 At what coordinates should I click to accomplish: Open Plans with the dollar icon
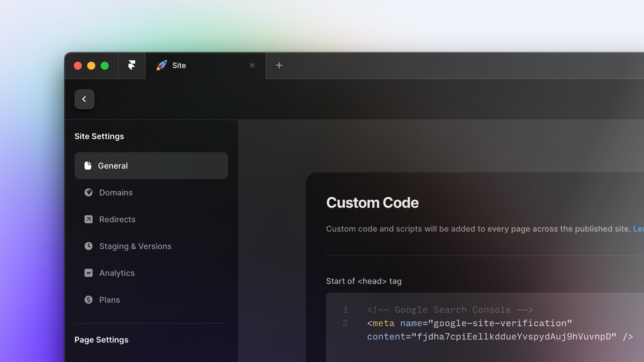[x=88, y=300]
